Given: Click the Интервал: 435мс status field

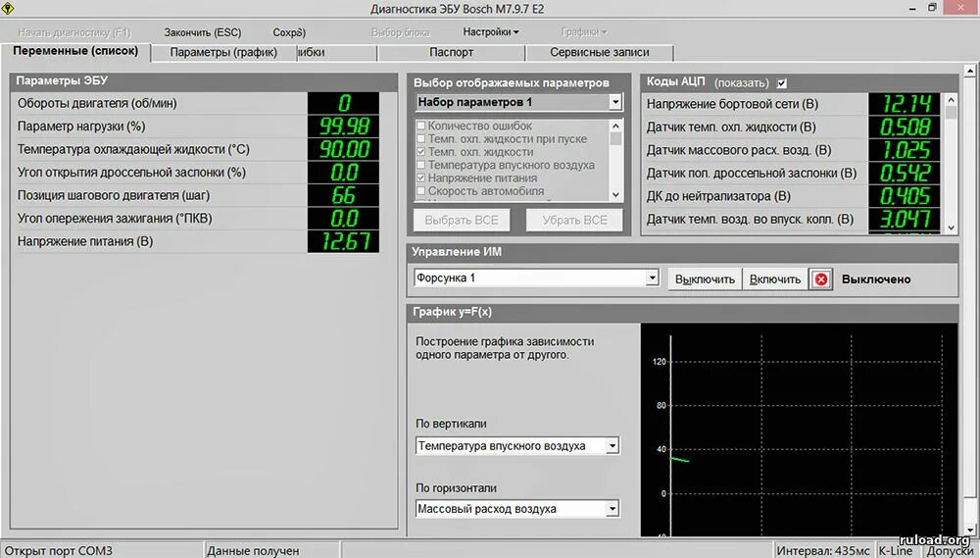Looking at the screenshot, I should (823, 550).
